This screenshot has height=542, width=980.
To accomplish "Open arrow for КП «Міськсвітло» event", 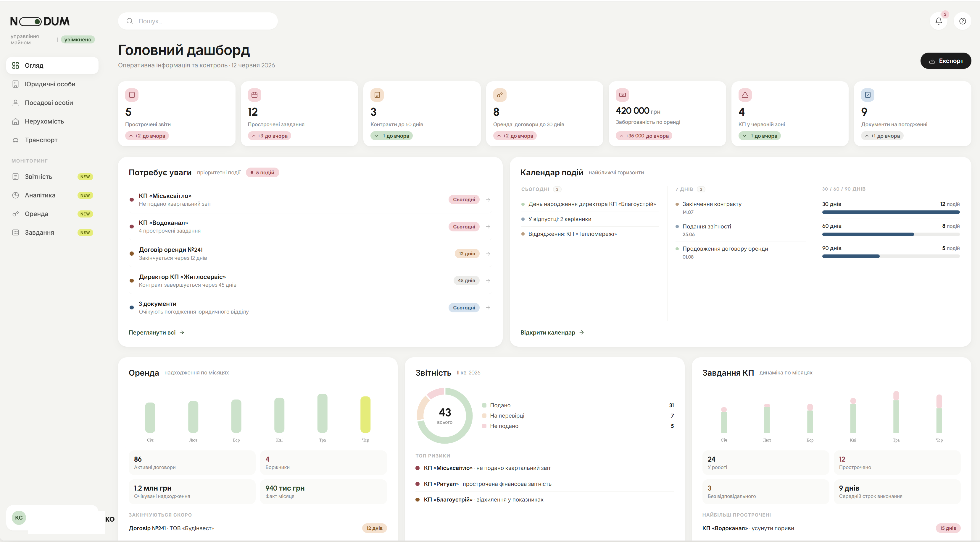I will (488, 199).
